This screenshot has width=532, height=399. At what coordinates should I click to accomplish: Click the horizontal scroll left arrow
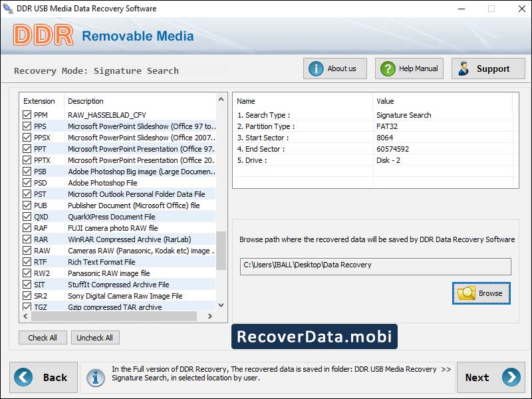[25, 317]
